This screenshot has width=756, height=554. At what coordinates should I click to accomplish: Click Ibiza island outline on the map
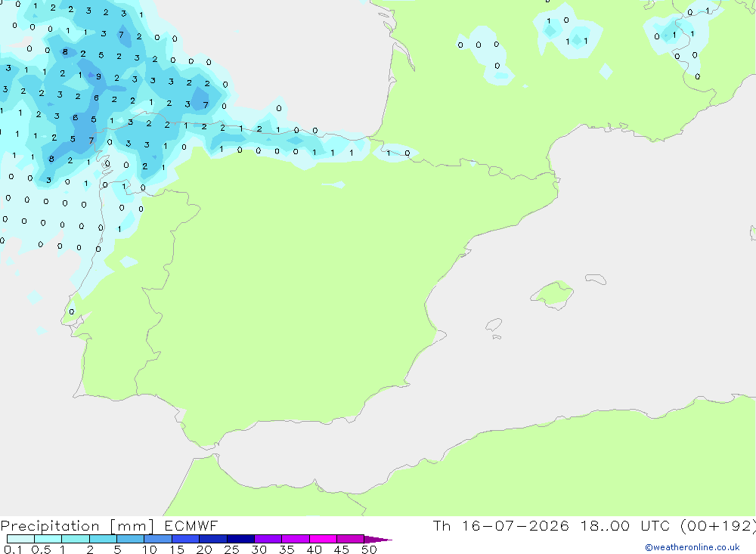coord(494,324)
